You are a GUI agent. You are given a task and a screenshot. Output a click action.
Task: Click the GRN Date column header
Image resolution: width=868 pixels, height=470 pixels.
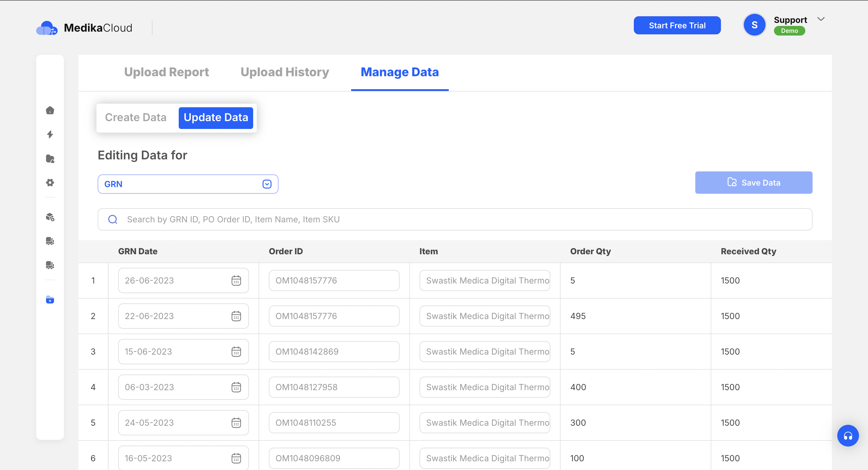point(138,251)
